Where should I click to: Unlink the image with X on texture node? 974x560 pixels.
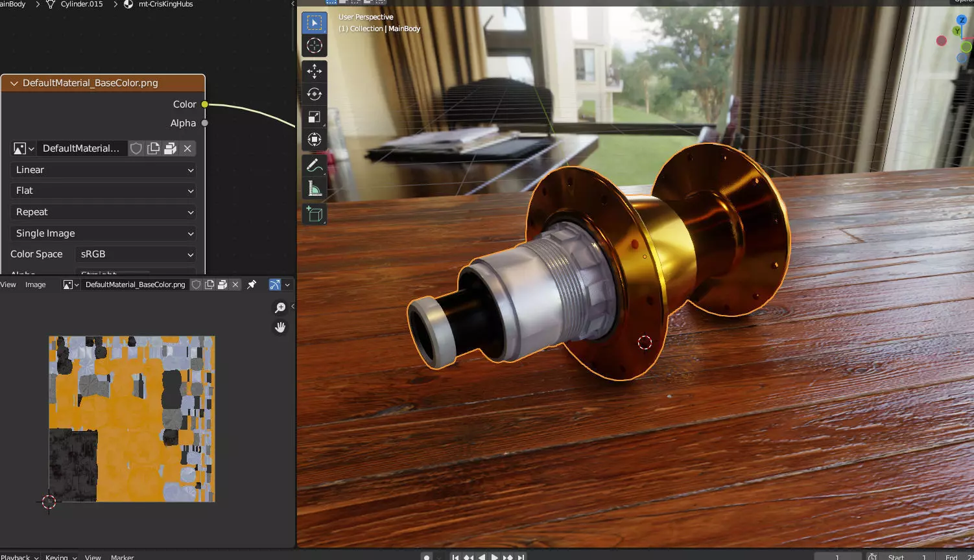(187, 148)
